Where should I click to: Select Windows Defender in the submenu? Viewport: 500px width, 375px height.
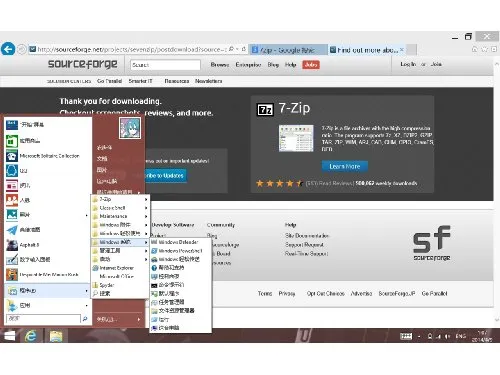tap(180, 242)
